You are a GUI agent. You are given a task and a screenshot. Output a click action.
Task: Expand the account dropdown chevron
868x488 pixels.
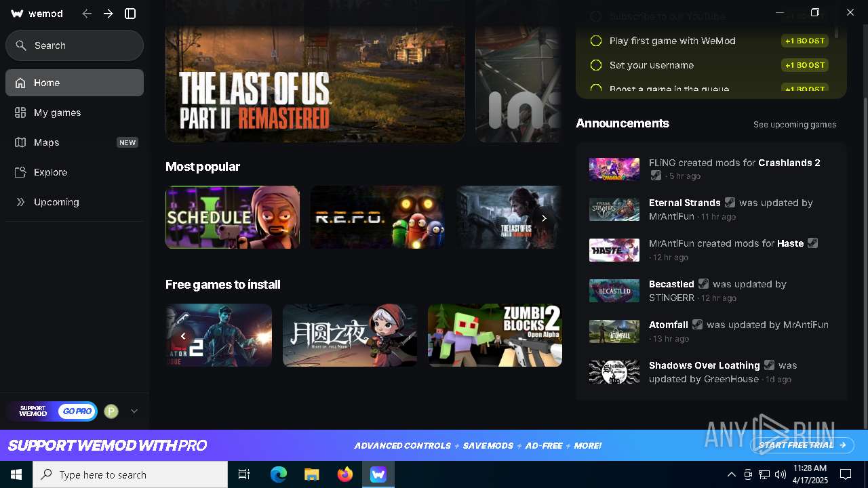[134, 411]
